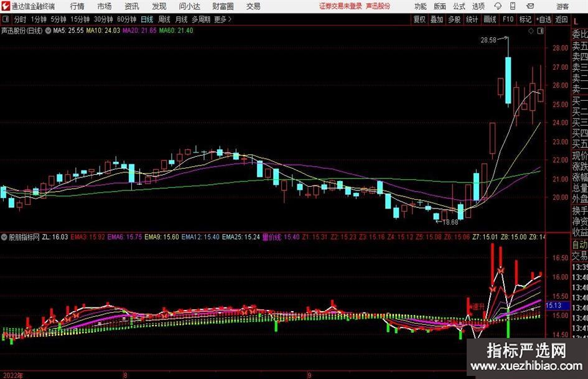Click the 28.58 high price annotation
Viewport: 588px width, 379px height.
point(488,40)
